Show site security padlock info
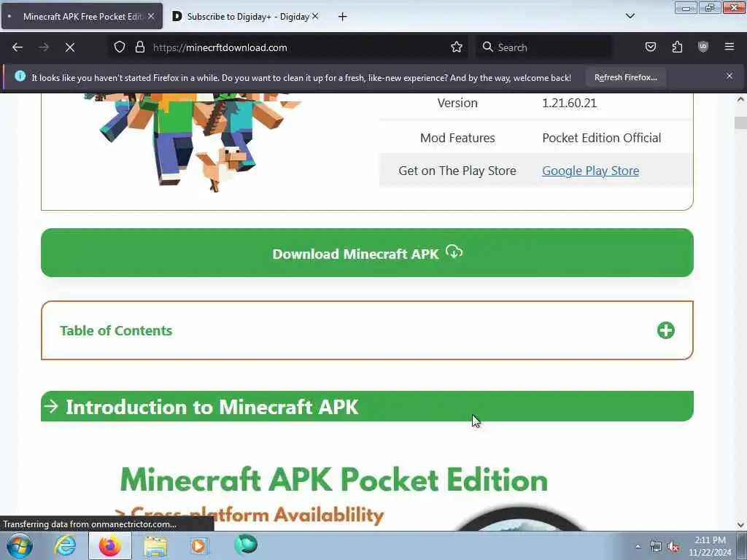The height and width of the screenshot is (560, 747). coord(139,47)
